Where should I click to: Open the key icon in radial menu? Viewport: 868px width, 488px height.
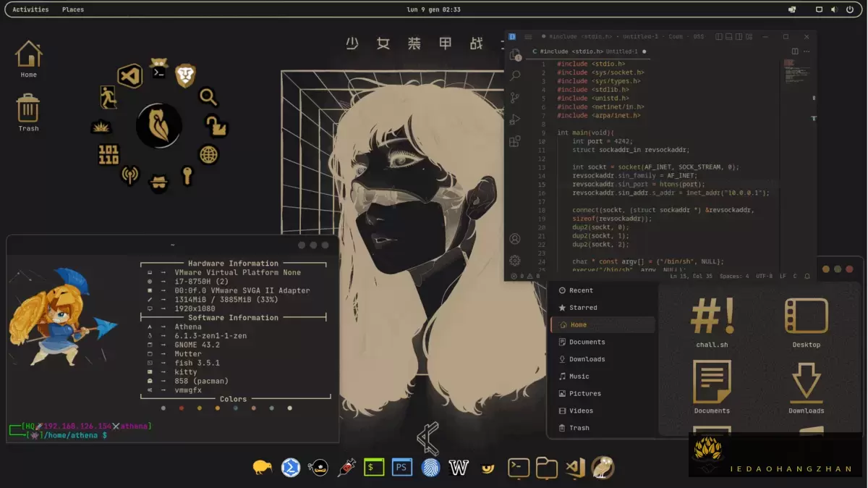pyautogui.click(x=187, y=175)
